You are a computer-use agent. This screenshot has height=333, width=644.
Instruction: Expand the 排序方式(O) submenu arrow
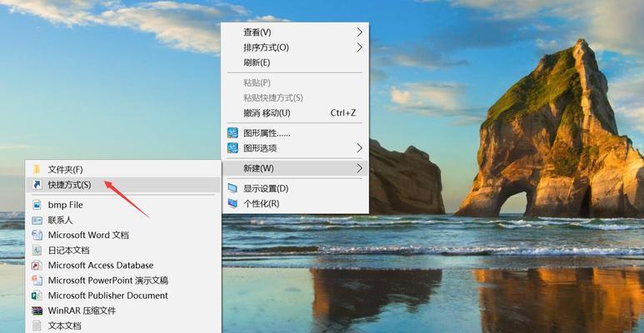(360, 47)
